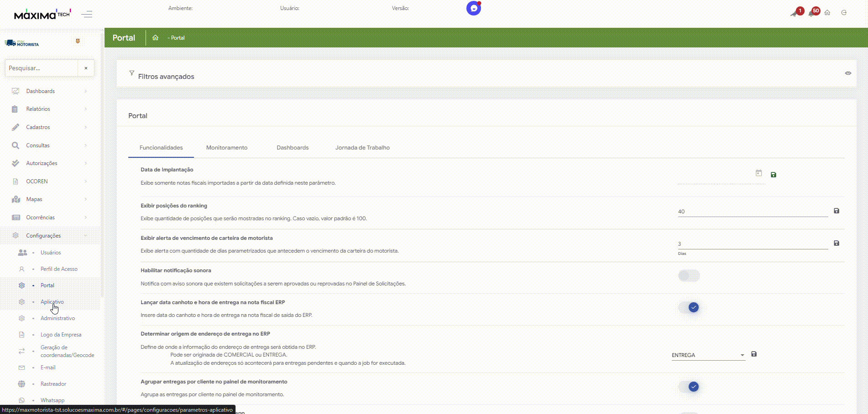Switch to the Monitoramento tab
The width and height of the screenshot is (868, 414).
pos(227,148)
